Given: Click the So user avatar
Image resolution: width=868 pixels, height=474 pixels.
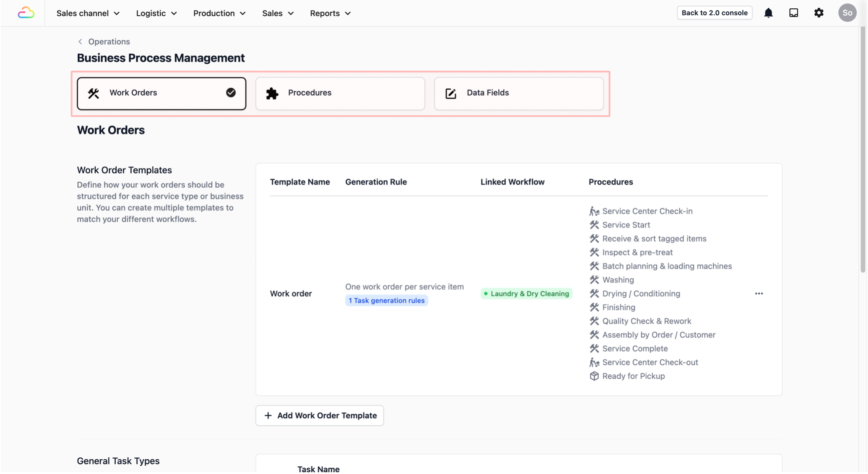Looking at the screenshot, I should coord(847,13).
